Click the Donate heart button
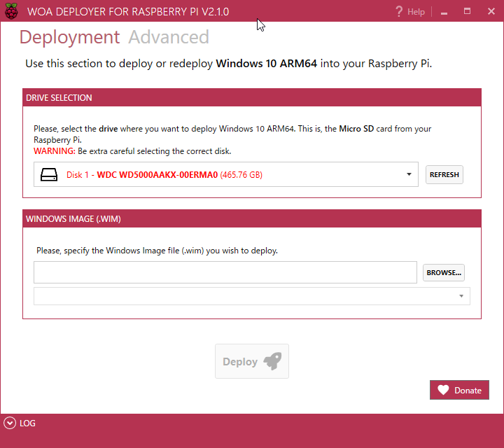The image size is (504, 448). [x=459, y=390]
